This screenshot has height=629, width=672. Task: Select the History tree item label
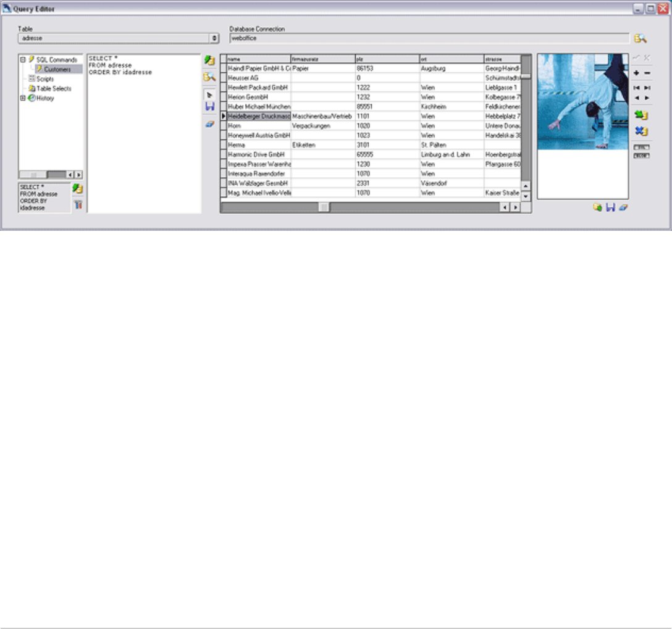[x=45, y=98]
